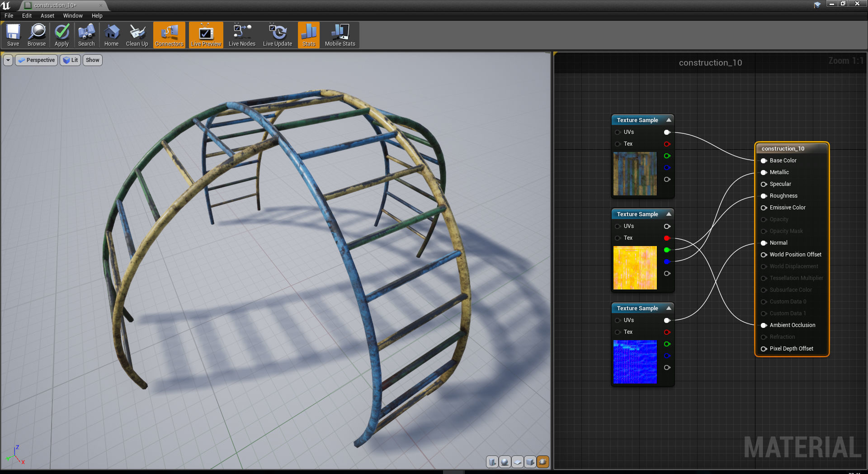Toggle the Stats button
This screenshot has width=868, height=474.
coord(309,35)
